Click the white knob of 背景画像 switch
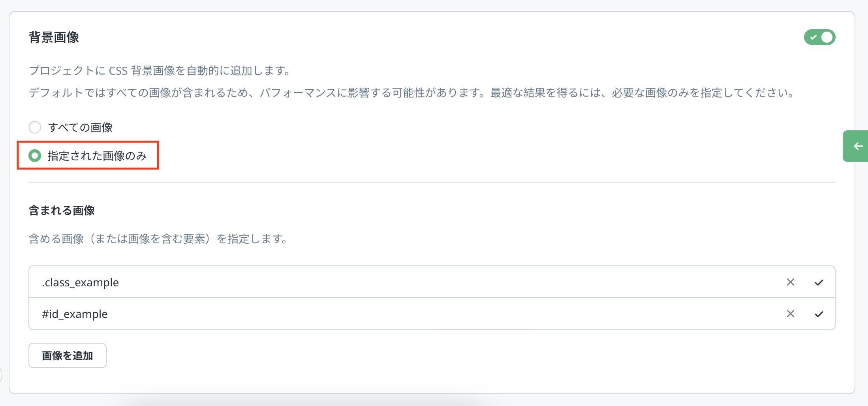The width and height of the screenshot is (868, 406). pos(827,37)
